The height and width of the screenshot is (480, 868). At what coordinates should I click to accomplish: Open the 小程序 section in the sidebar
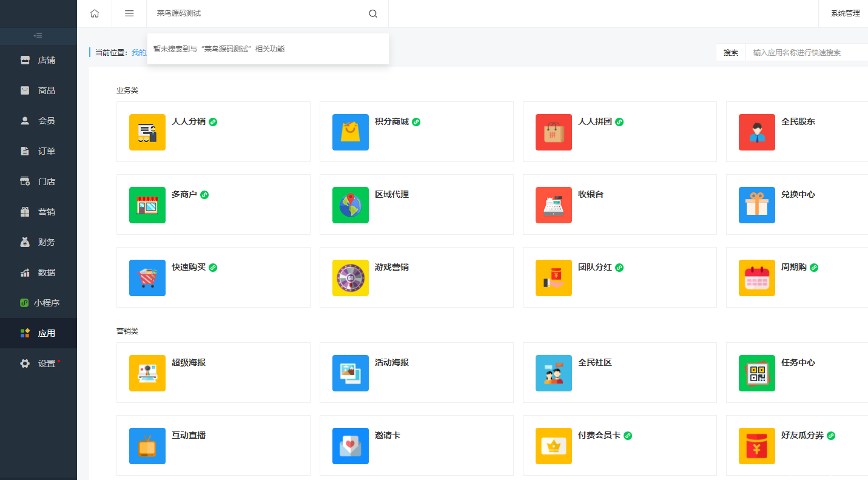pos(38,302)
